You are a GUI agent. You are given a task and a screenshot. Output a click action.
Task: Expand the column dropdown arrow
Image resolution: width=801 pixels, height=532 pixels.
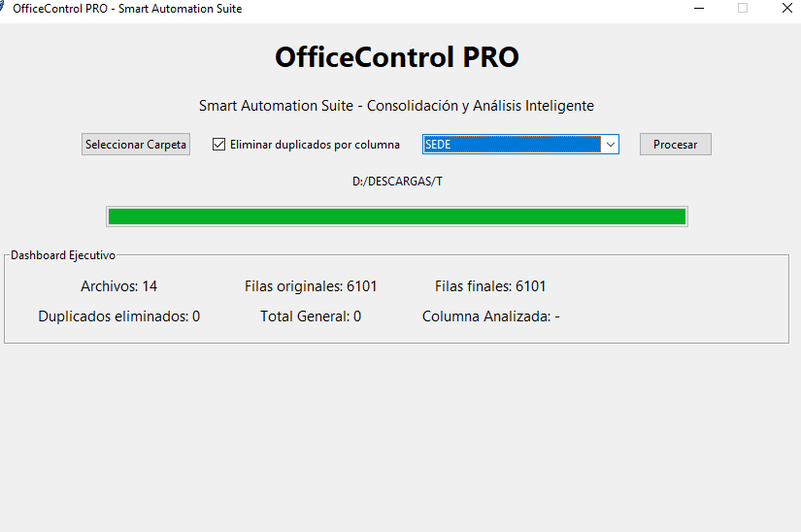(x=611, y=145)
